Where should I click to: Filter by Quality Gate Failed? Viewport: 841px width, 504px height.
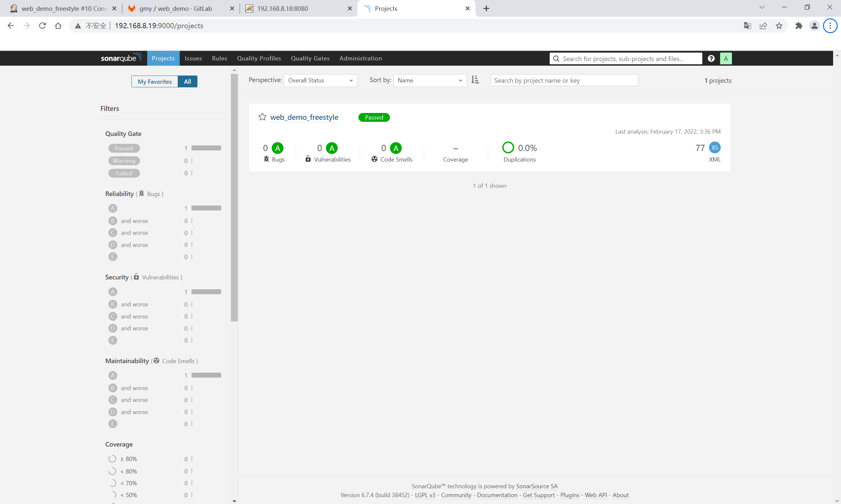coord(124,173)
